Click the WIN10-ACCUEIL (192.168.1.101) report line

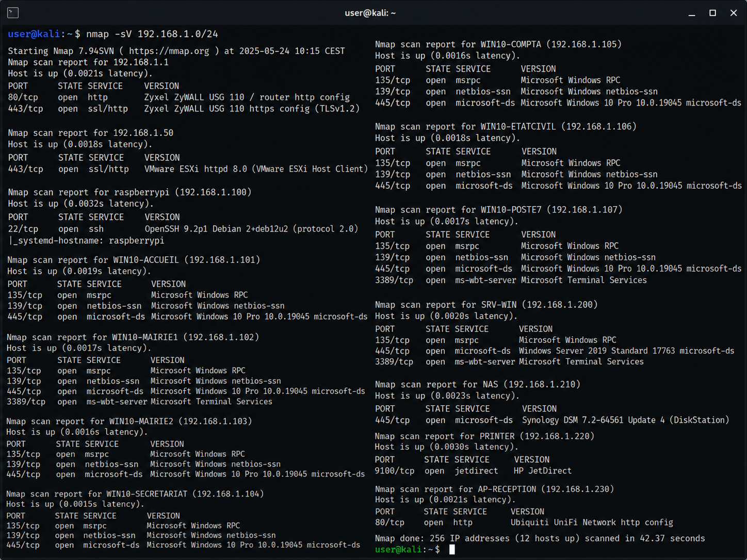click(134, 260)
